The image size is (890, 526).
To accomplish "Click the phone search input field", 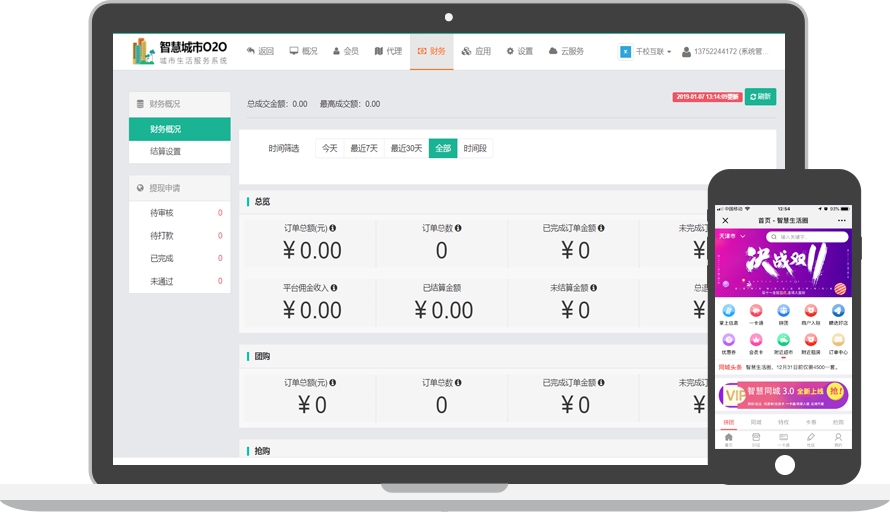I will [807, 237].
